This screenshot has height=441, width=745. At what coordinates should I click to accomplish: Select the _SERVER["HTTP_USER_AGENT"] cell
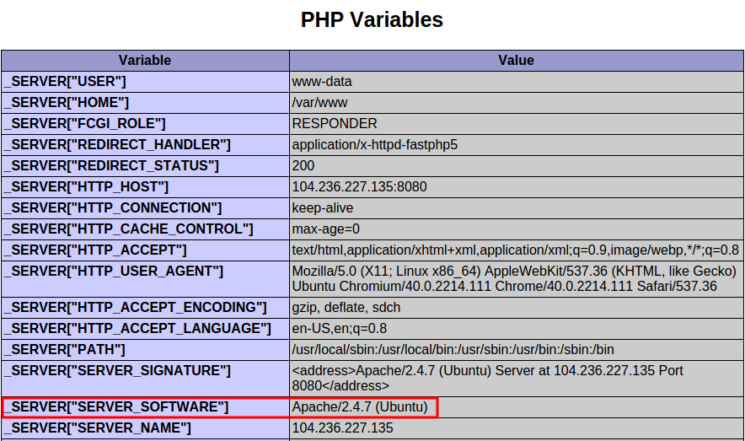(x=145, y=279)
